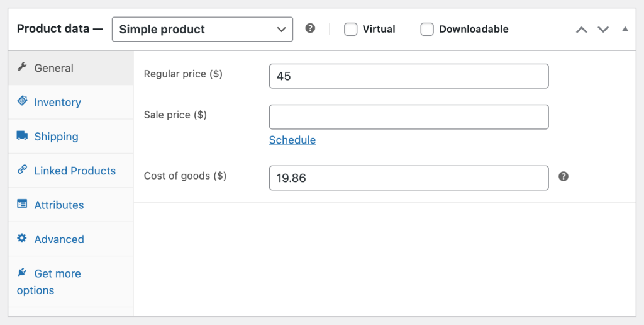This screenshot has height=325, width=644.
Task: Click into the empty Sale price field
Action: point(409,117)
